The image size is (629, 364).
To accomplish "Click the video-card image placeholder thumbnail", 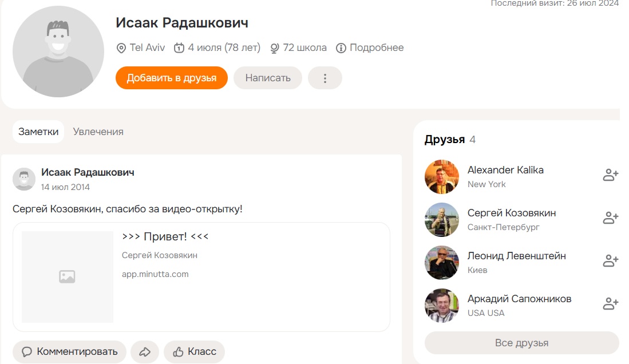I will tap(68, 276).
